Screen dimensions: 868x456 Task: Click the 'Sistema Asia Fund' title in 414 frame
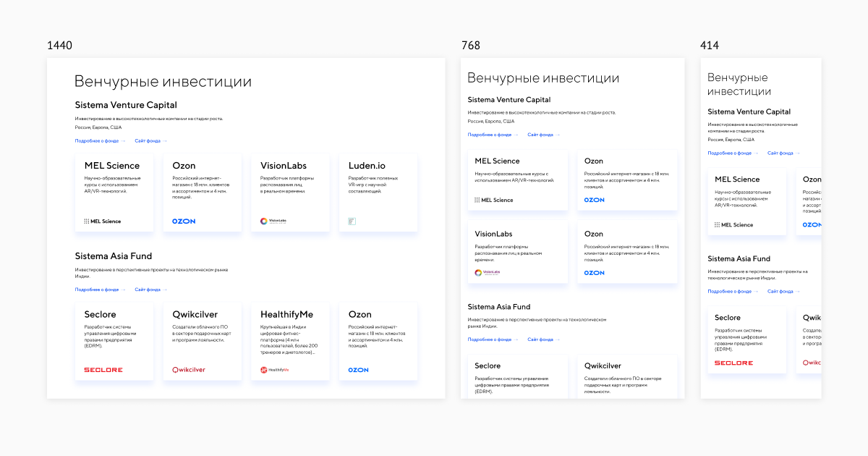(739, 259)
